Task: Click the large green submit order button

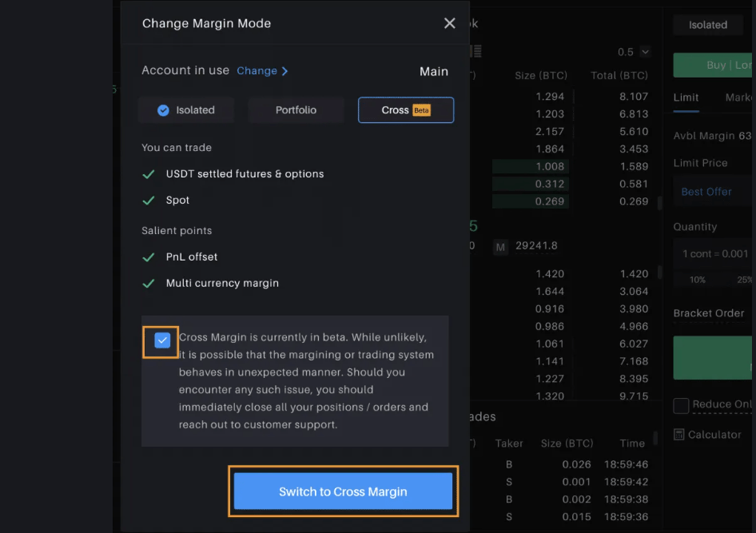Action: pyautogui.click(x=713, y=357)
